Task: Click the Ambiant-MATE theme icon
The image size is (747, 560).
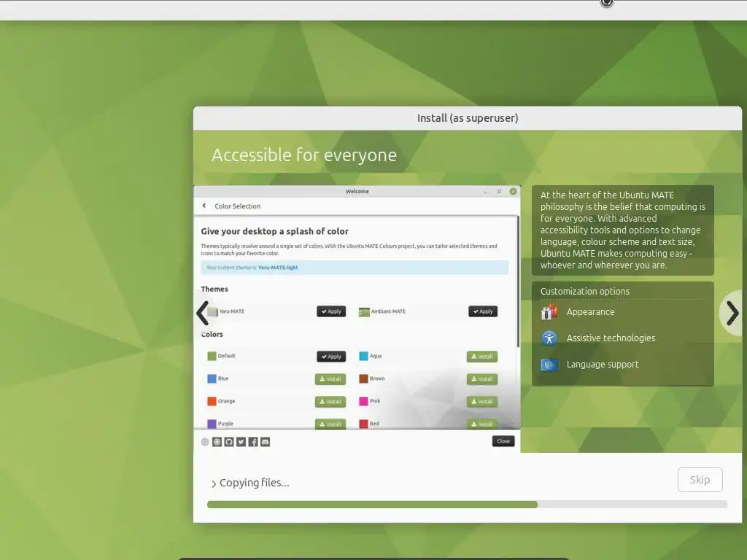Action: [364, 312]
